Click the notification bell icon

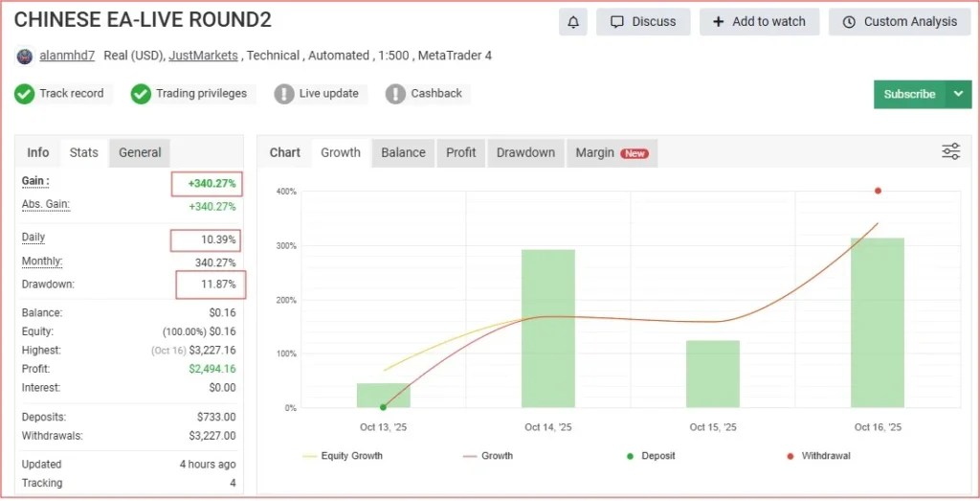(572, 22)
